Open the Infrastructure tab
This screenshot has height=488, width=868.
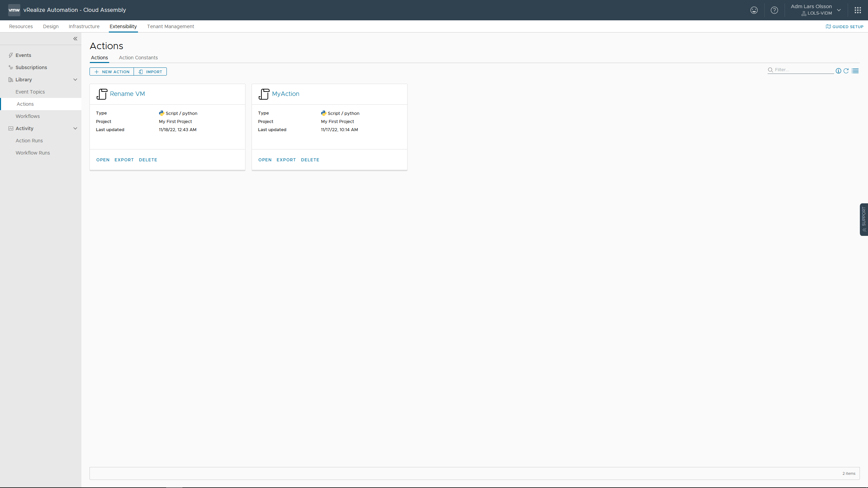click(84, 26)
